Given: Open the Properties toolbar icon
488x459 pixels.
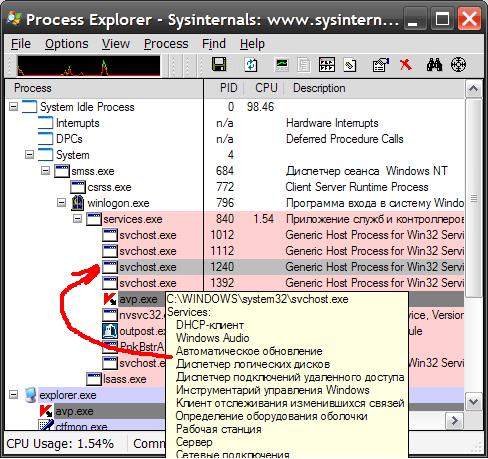Looking at the screenshot, I should tap(381, 65).
